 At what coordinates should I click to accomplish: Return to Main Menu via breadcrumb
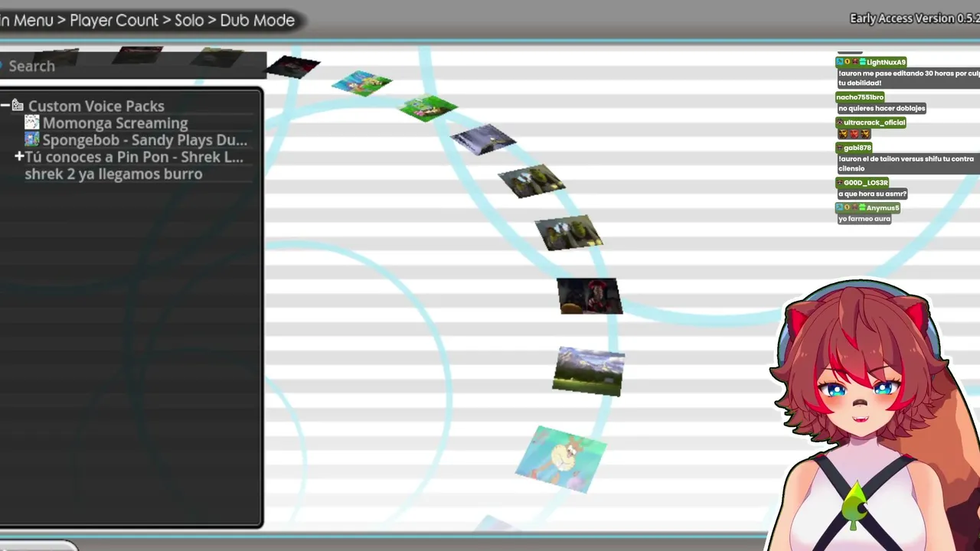27,21
